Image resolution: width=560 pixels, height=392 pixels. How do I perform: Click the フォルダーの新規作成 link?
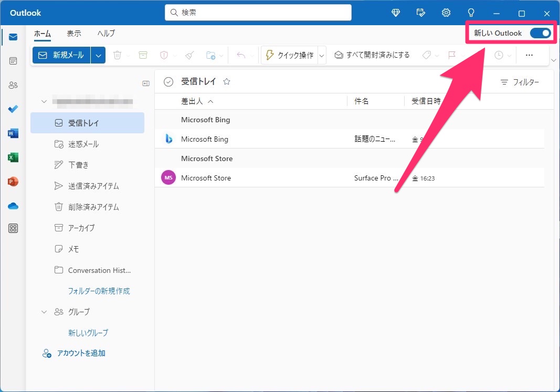click(99, 291)
